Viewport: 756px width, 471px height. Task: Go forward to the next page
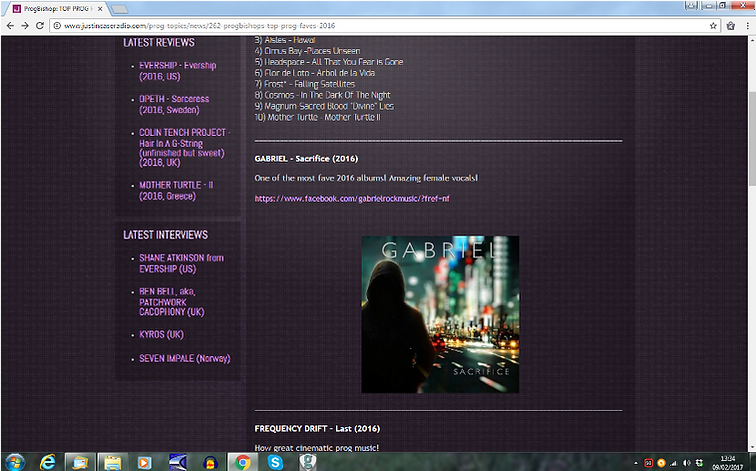pyautogui.click(x=25, y=26)
